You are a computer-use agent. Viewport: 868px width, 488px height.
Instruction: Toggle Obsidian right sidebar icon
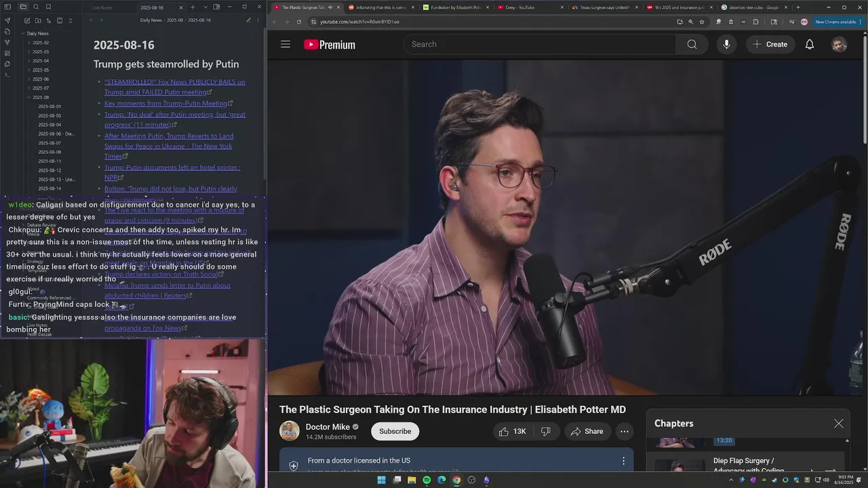(x=216, y=7)
